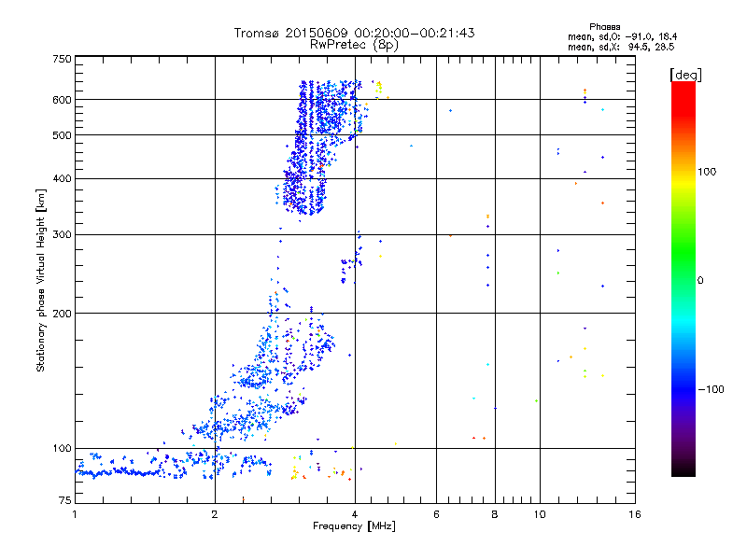Viewport: 747px width, 560px height.
Task: Click the black bottom of the phase colorbar
Action: tap(684, 469)
